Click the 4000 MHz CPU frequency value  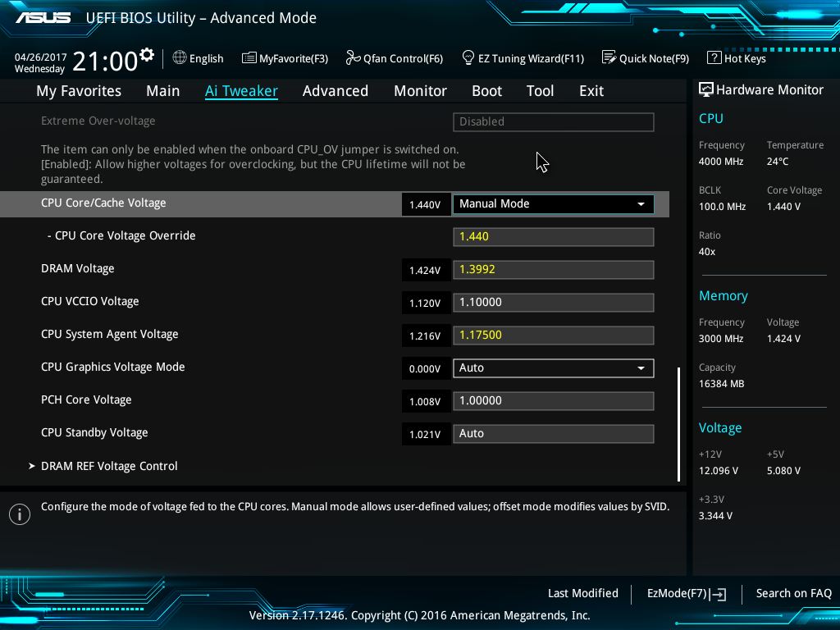click(720, 162)
